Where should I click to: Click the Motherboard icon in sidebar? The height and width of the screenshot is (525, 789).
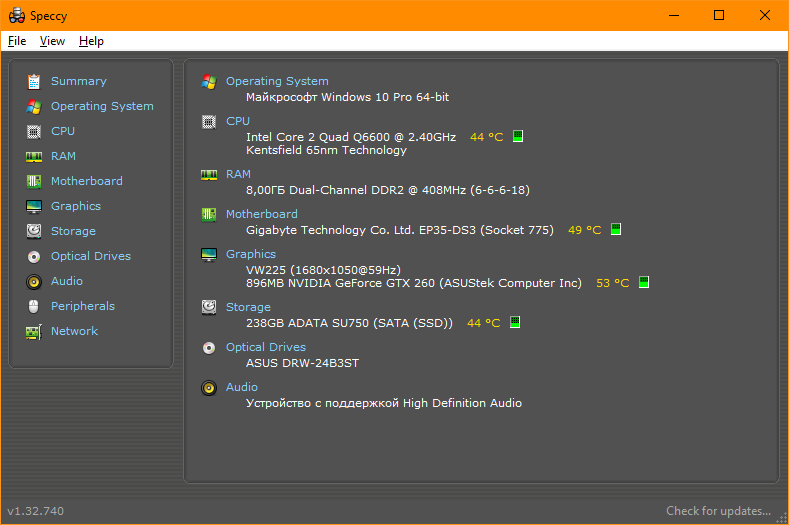coord(34,181)
